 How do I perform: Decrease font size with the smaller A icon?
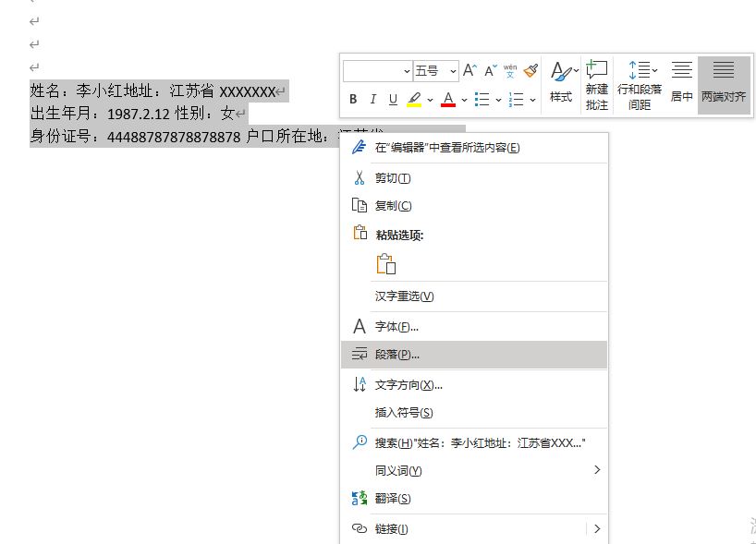tap(491, 70)
